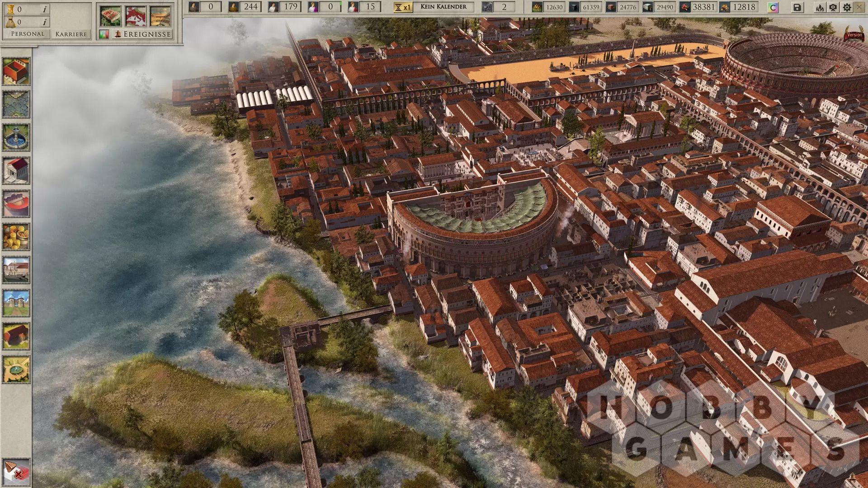
Task: Click the marble amount 29490
Action: pos(665,7)
